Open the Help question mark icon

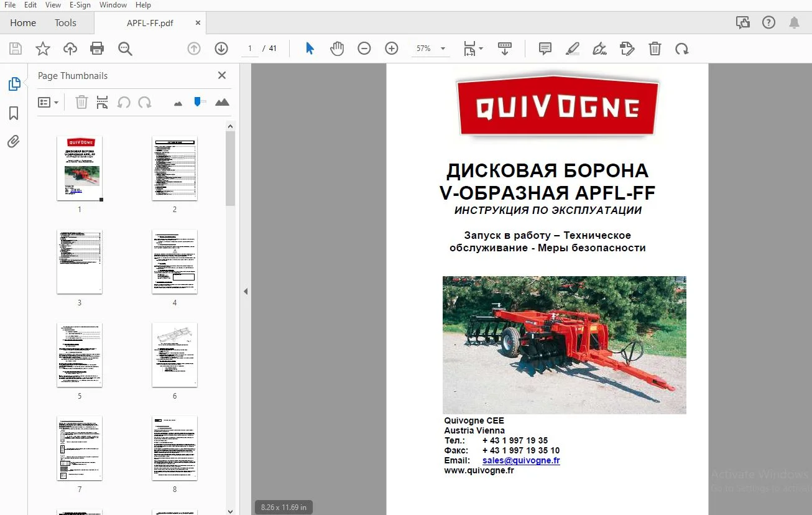pyautogui.click(x=769, y=22)
